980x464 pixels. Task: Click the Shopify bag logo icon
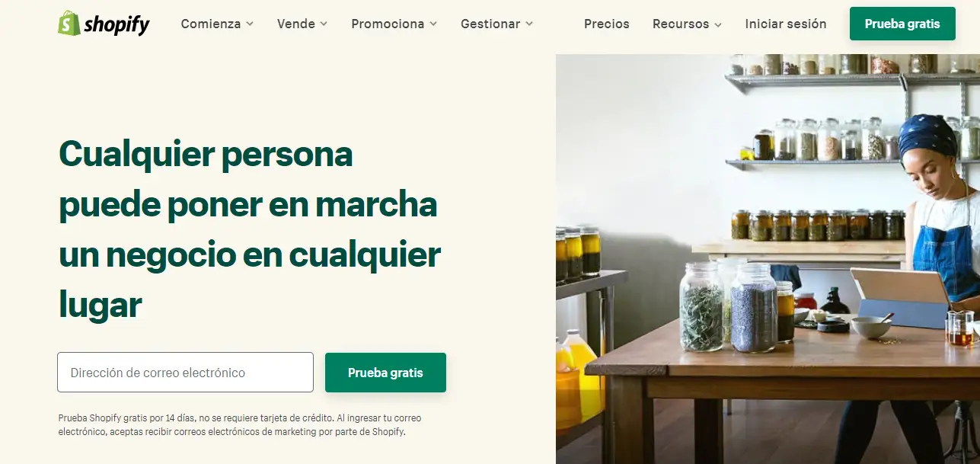(69, 24)
